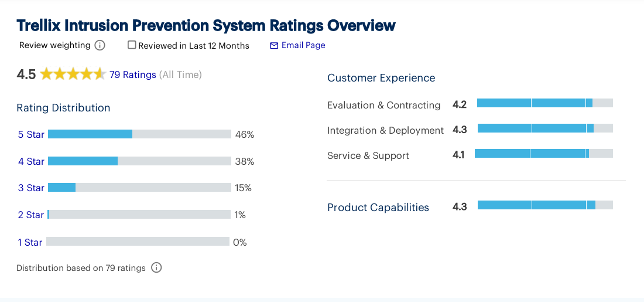The width and height of the screenshot is (644, 302).
Task: Click the 3 Star distribution bar
Action: point(139,188)
